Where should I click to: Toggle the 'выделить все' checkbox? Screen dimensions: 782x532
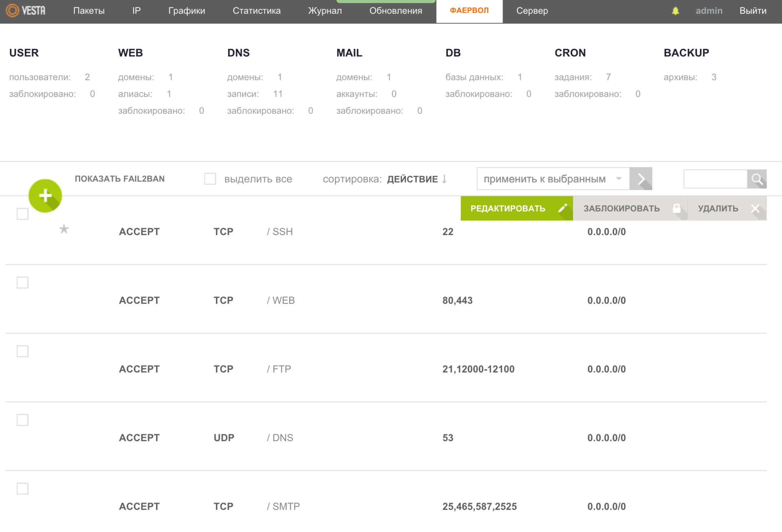tap(210, 179)
